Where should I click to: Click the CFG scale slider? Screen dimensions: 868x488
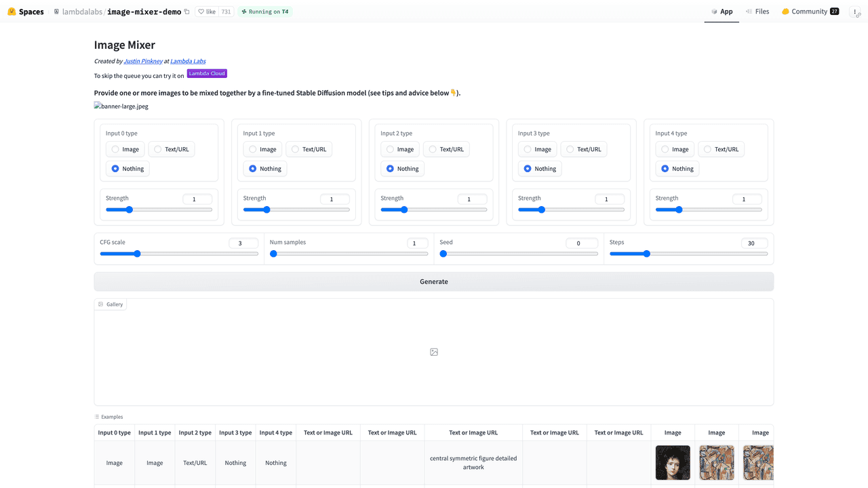[179, 253]
